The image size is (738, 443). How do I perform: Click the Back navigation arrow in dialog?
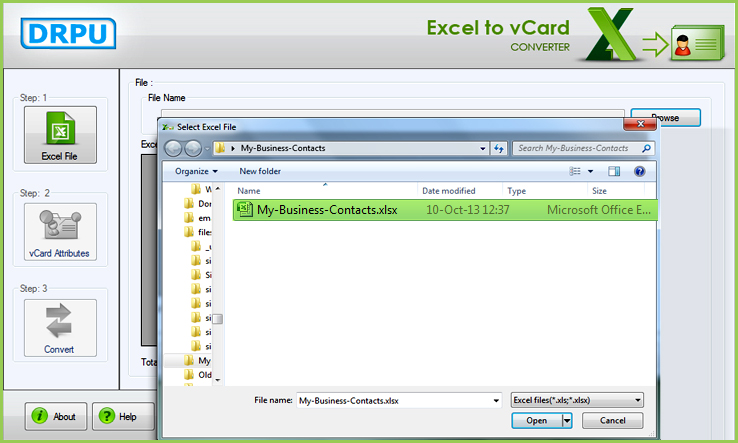173,148
